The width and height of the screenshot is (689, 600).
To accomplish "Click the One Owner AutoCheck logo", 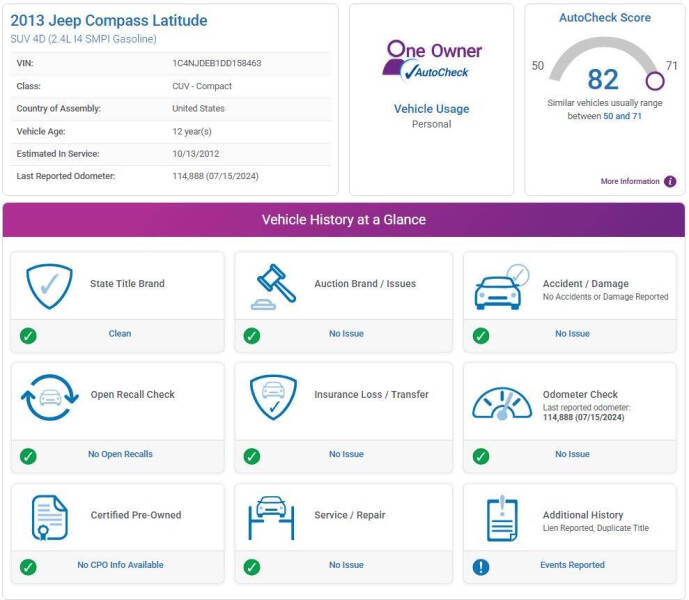I will point(432,60).
